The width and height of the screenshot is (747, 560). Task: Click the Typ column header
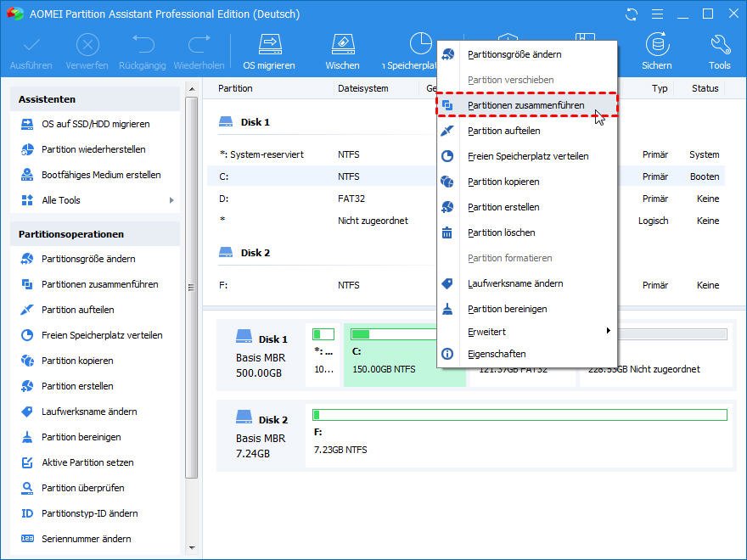pyautogui.click(x=660, y=88)
